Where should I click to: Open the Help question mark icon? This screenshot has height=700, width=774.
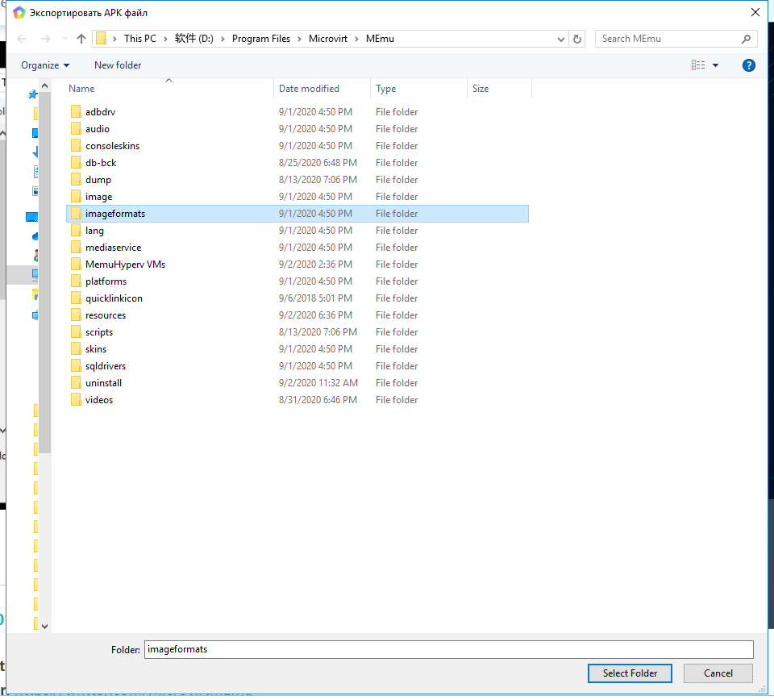tap(748, 65)
